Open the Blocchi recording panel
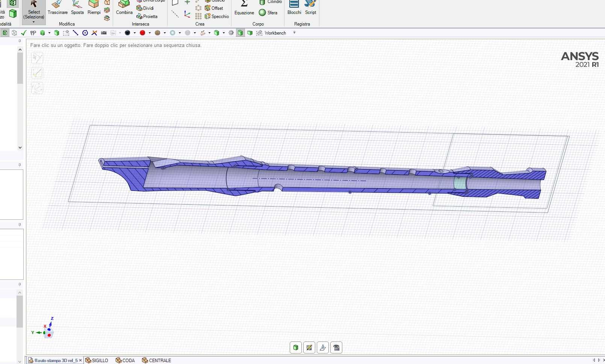This screenshot has width=605, height=364. (x=294, y=8)
